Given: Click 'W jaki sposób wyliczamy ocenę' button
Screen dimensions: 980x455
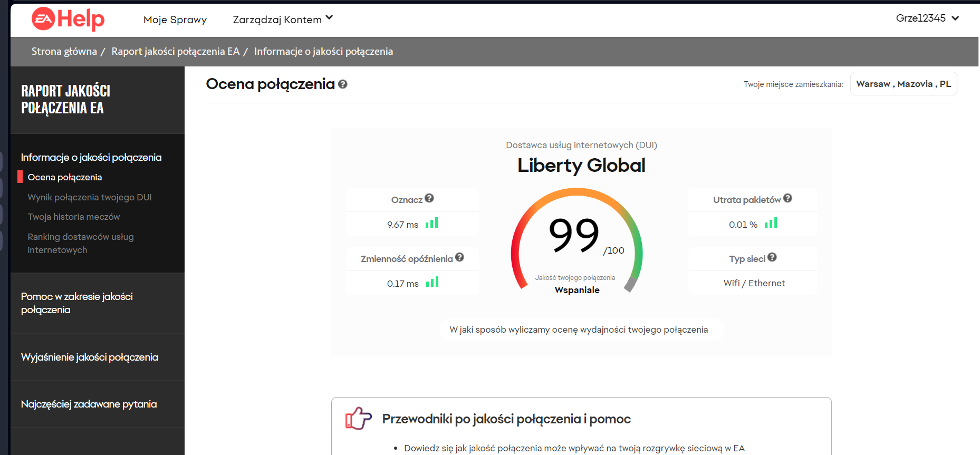Looking at the screenshot, I should 579,330.
